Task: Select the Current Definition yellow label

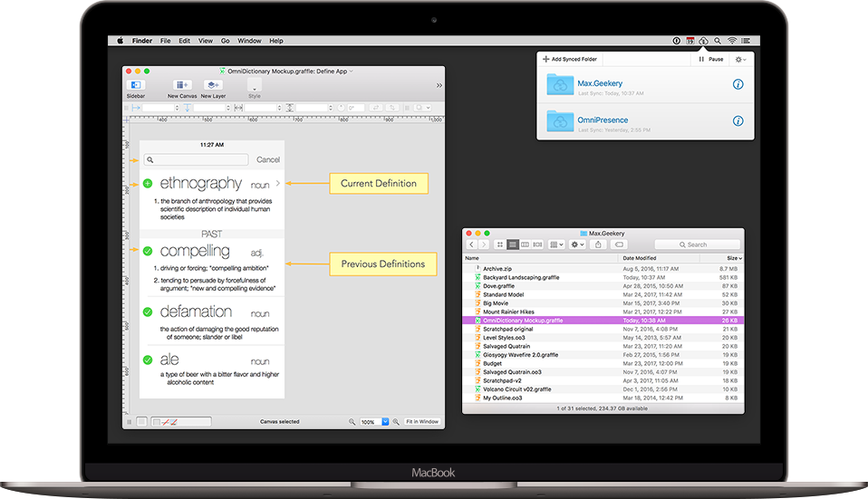Action: [x=379, y=183]
